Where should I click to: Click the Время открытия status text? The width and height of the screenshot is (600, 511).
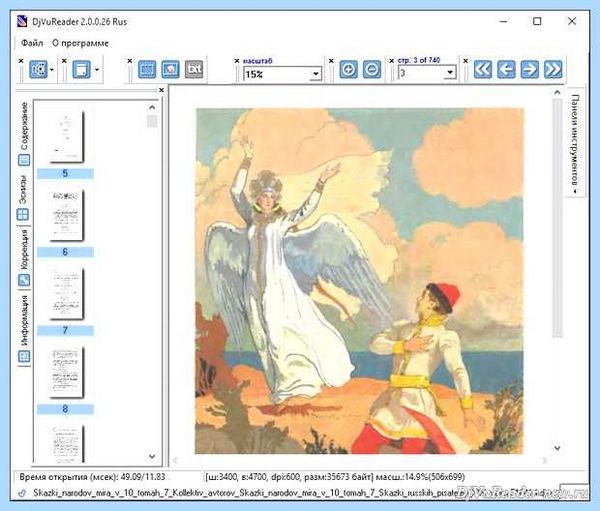click(92, 477)
